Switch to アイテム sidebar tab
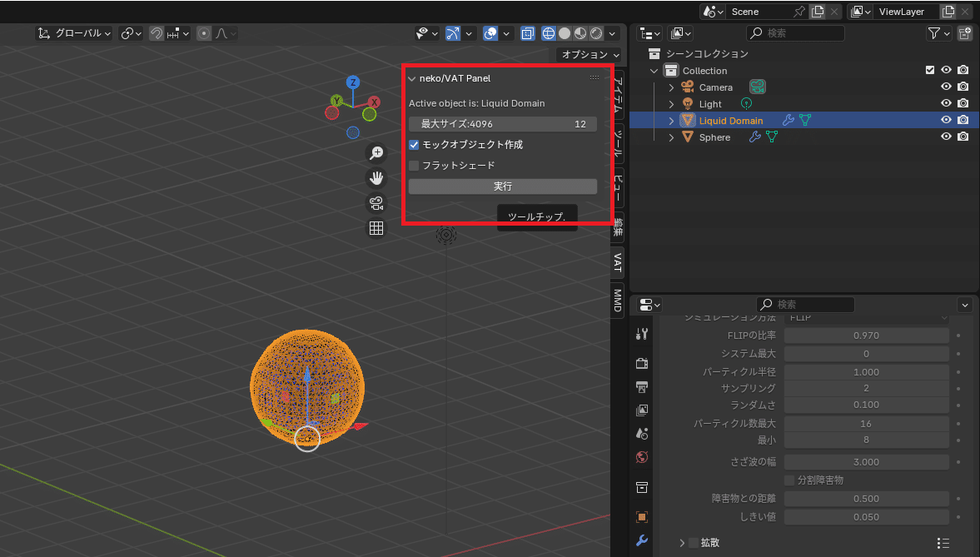 pos(618,95)
